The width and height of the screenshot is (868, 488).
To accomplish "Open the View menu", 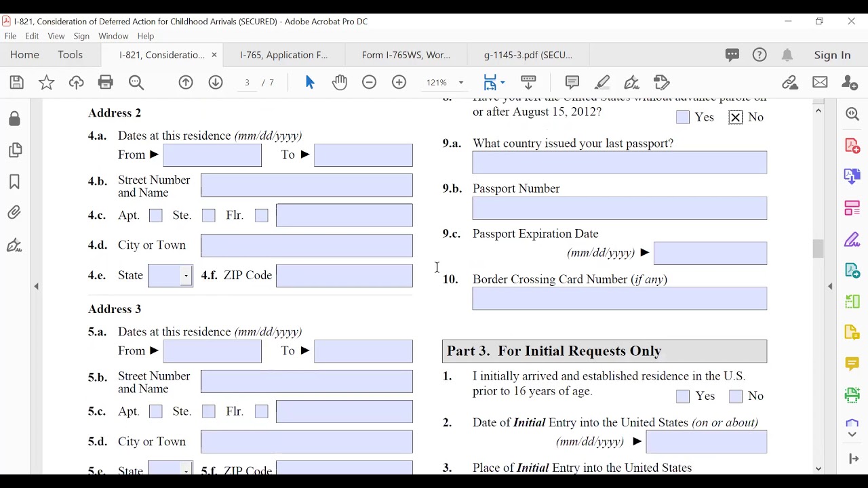I will pyautogui.click(x=56, y=36).
